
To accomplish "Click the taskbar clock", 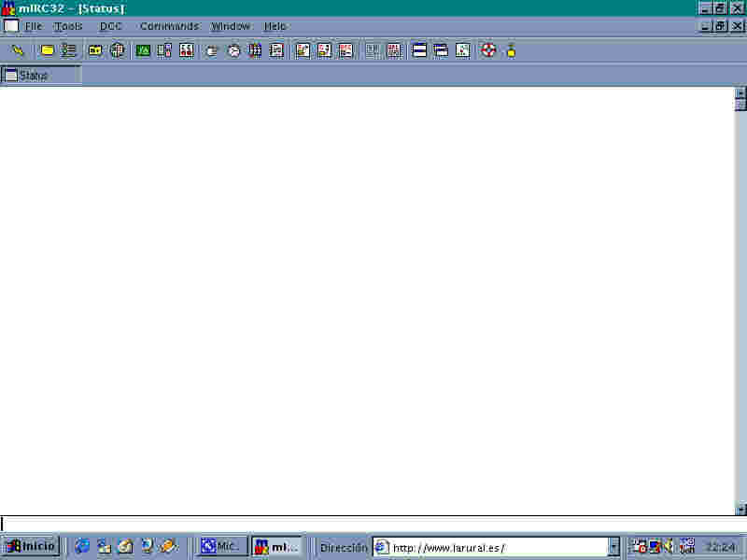I will 722,547.
